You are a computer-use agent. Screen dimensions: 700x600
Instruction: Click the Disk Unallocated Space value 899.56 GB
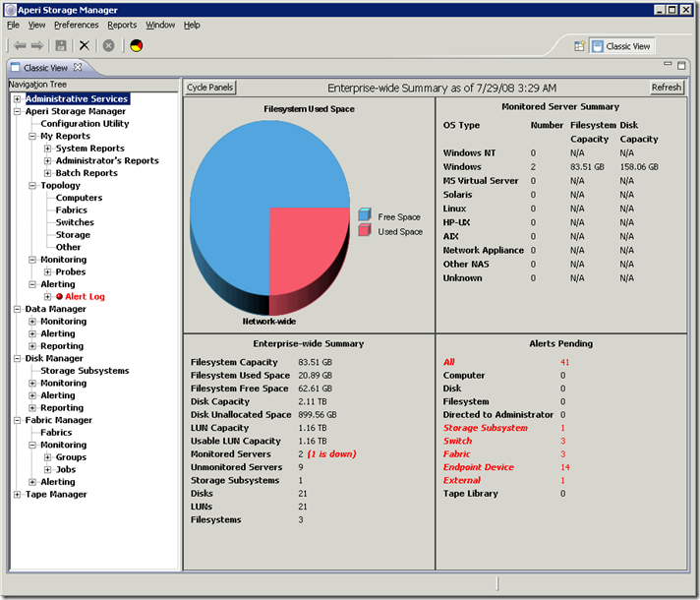pos(318,415)
